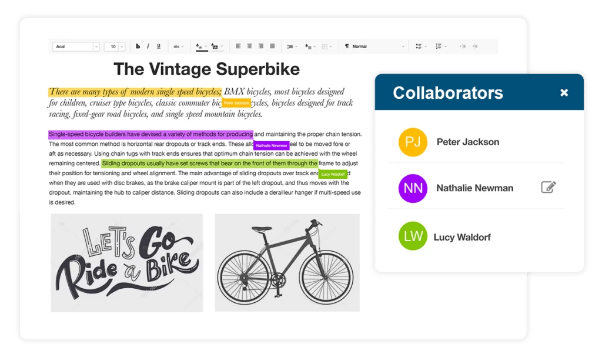Select the Let's Go Ride a Bike image

pos(127,263)
